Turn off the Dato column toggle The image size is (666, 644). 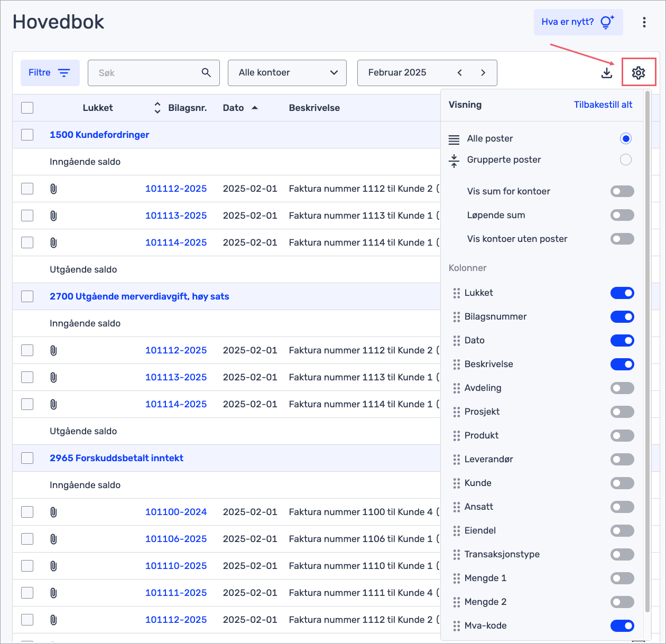coord(622,340)
